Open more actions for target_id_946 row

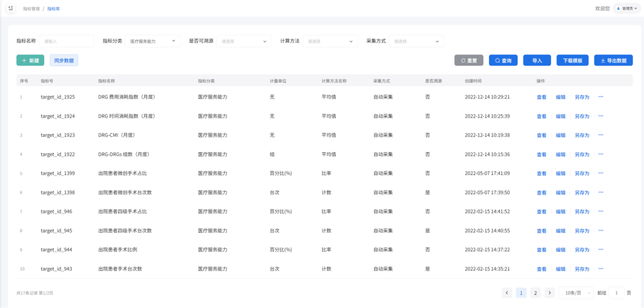(x=600, y=211)
